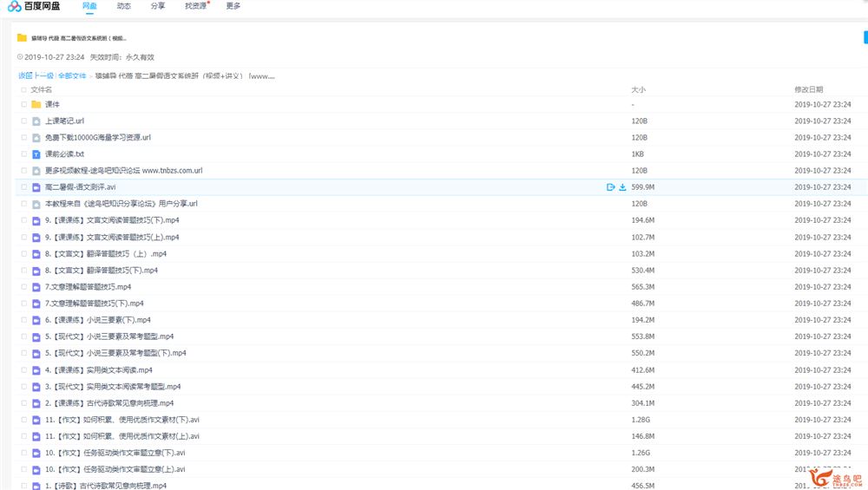This screenshot has height=490, width=868.
Task: Click the 课件 folder icon
Action: click(x=36, y=104)
